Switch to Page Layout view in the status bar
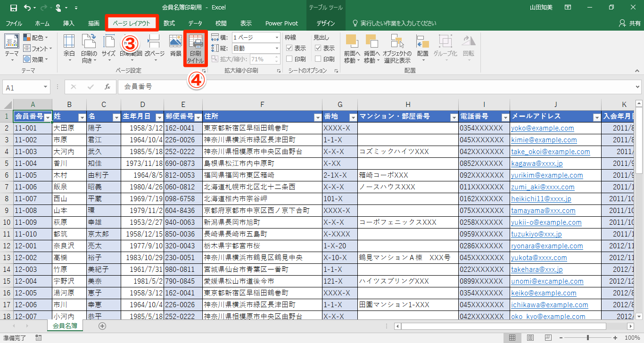 pyautogui.click(x=530, y=338)
